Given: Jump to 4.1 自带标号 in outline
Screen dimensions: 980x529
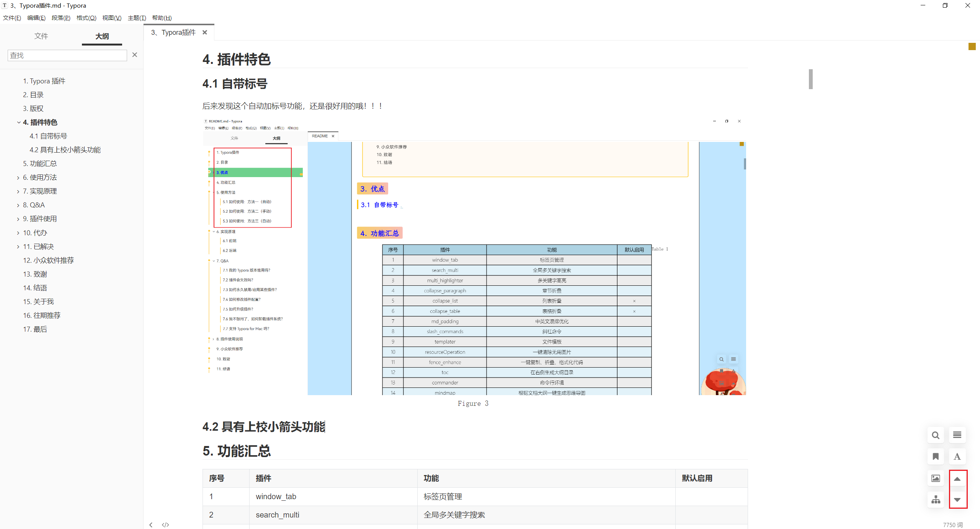Looking at the screenshot, I should 48,136.
